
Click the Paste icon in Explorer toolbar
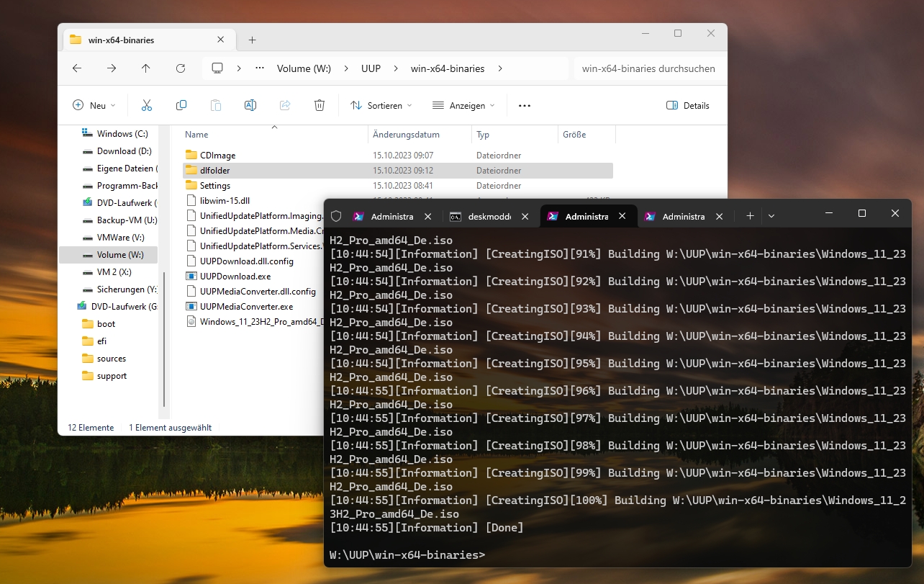pyautogui.click(x=216, y=105)
